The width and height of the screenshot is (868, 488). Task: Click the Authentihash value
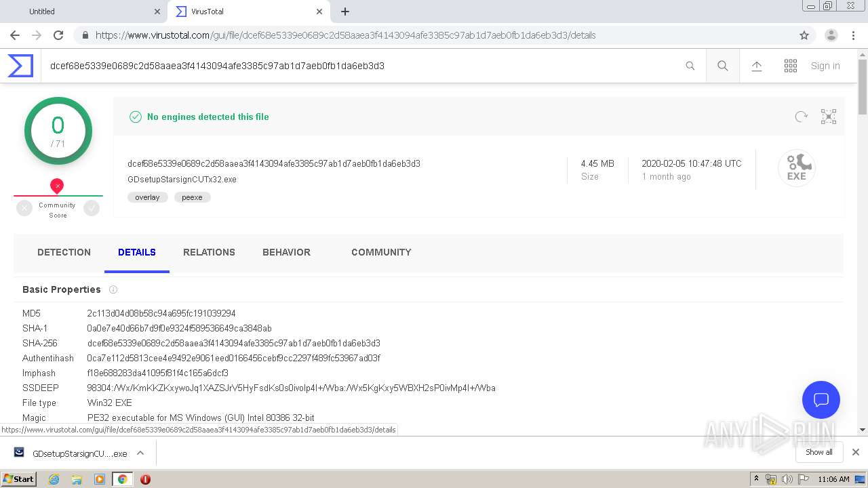[233, 358]
